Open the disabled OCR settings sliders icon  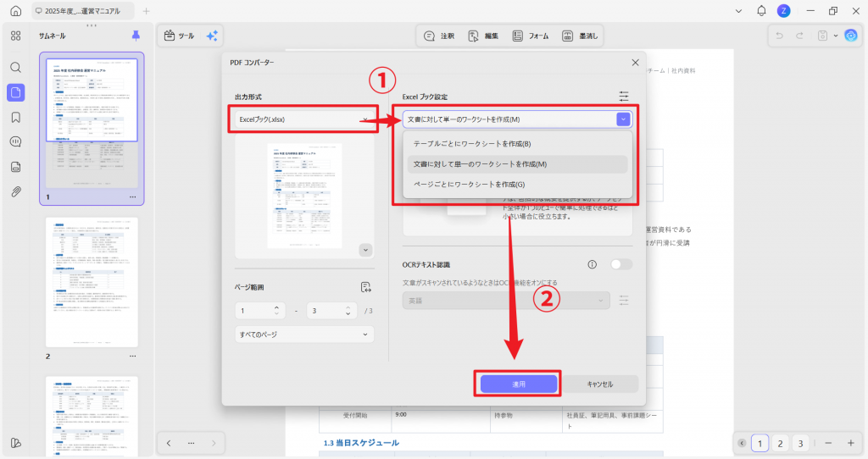tap(624, 301)
